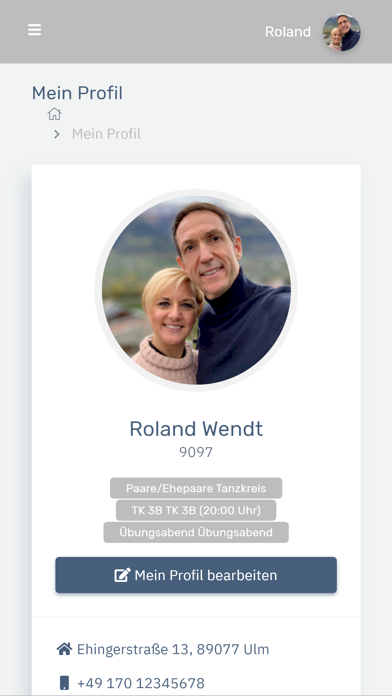Viewport: 392px width, 696px height.
Task: Click the phone number +49 170 12345678
Action: click(x=141, y=683)
